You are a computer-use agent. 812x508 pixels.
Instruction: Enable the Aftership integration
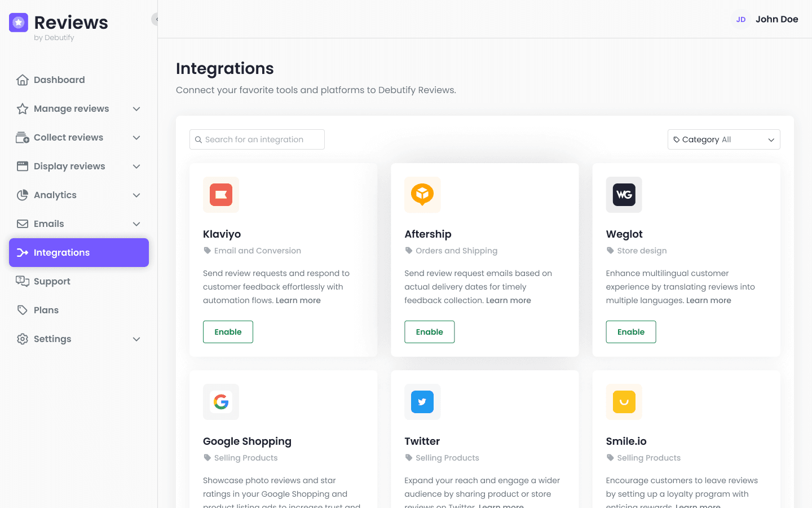click(430, 332)
